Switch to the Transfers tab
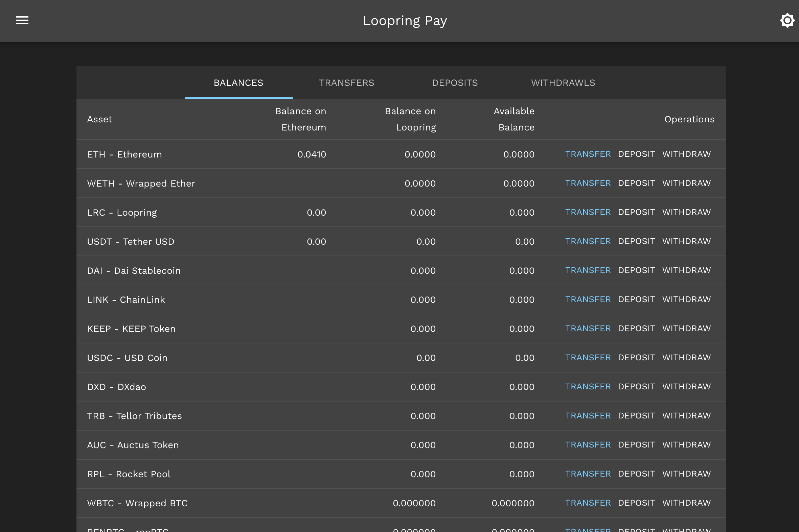The image size is (799, 532). click(x=346, y=83)
